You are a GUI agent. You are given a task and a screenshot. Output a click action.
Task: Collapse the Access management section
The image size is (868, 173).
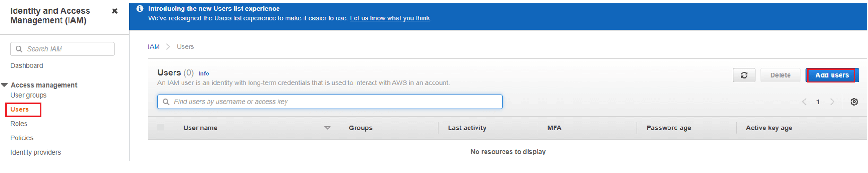point(5,85)
